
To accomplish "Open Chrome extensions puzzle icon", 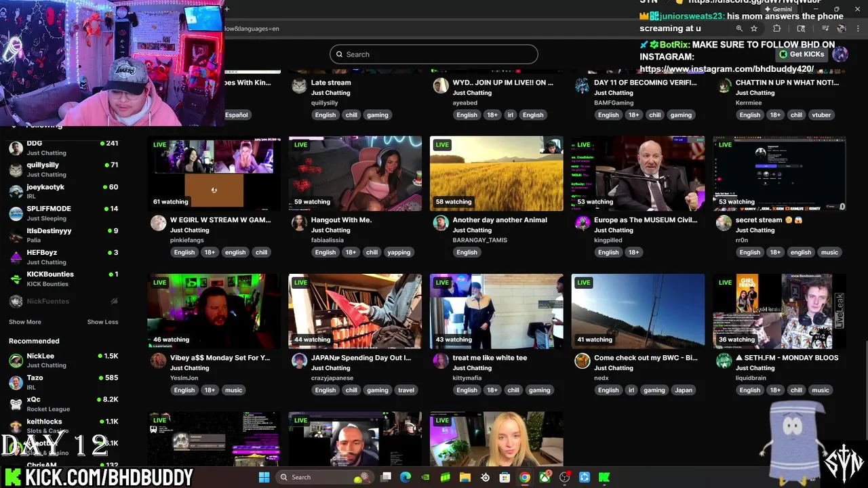I will (777, 28).
